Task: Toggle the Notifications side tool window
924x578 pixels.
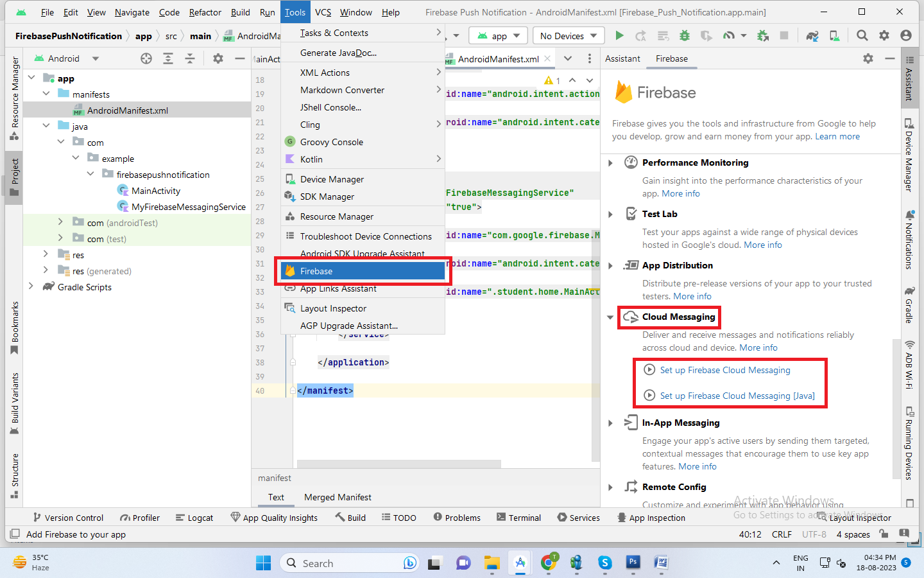Action: click(909, 240)
